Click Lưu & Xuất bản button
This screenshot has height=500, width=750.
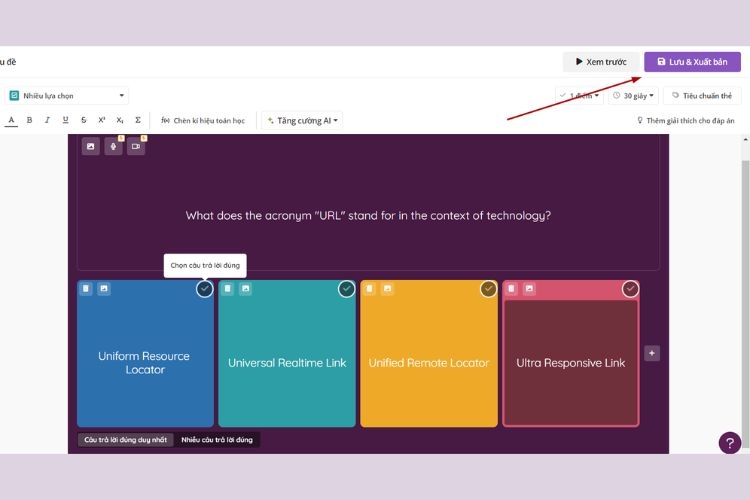coord(692,62)
